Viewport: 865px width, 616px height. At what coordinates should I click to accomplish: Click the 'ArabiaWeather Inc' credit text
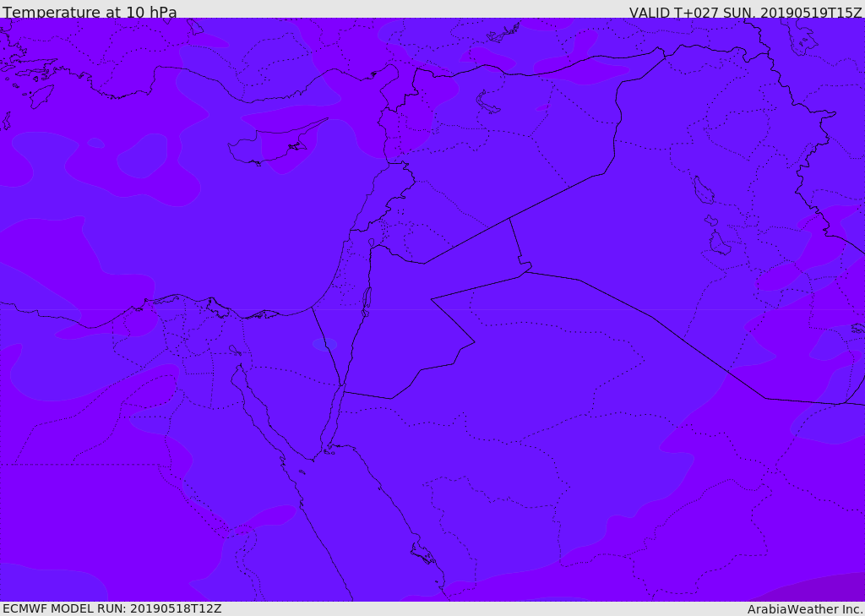point(804,609)
